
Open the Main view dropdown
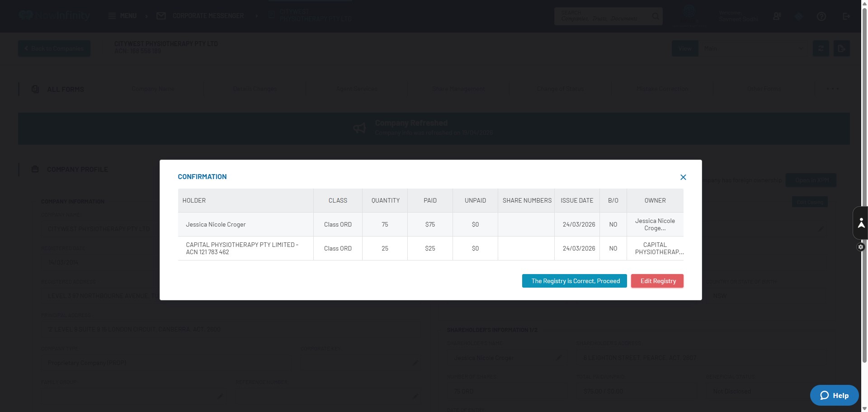pos(753,48)
